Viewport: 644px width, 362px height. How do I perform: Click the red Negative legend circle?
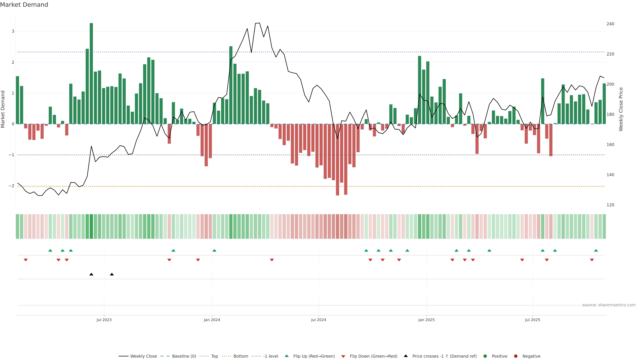click(516, 356)
